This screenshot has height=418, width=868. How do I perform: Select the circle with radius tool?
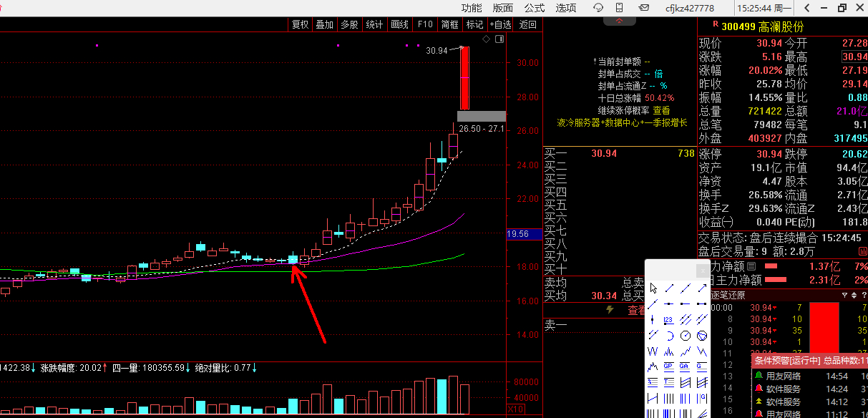[x=685, y=335]
